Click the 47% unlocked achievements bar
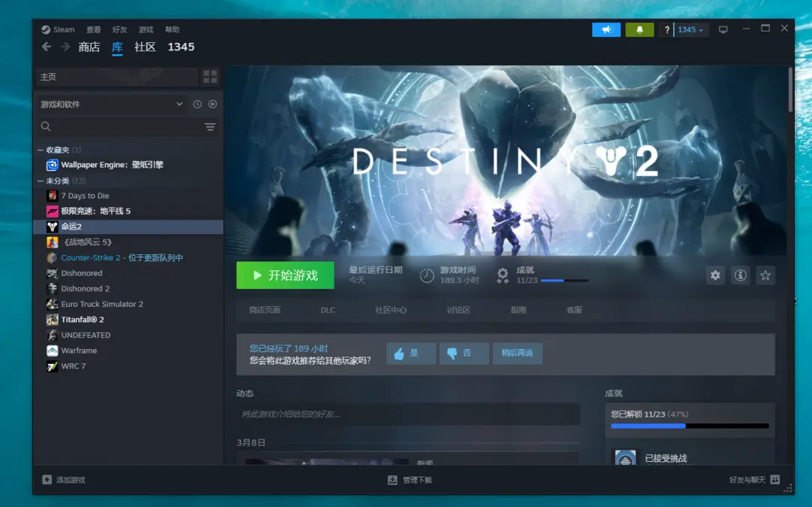The image size is (812, 507). click(689, 426)
